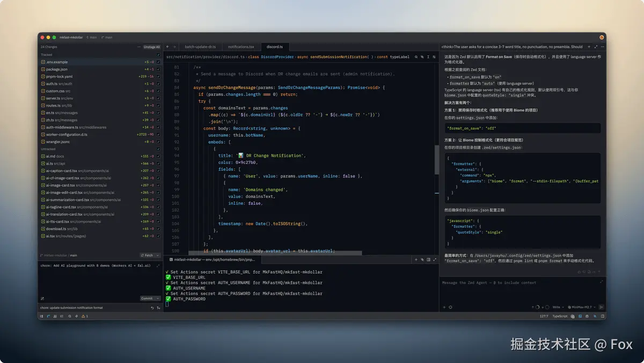Open the git panel icon in status bar
The height and width of the screenshot is (363, 644).
click(48, 316)
